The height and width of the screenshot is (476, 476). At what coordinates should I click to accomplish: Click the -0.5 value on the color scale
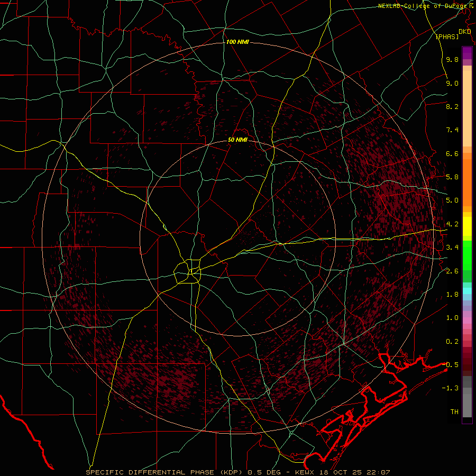pos(450,365)
